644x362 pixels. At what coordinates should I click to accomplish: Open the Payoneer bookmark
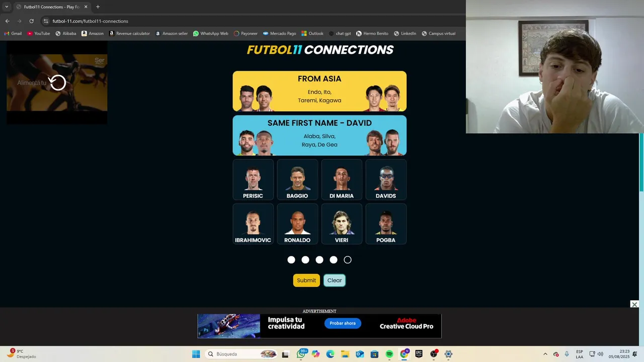[x=246, y=34]
